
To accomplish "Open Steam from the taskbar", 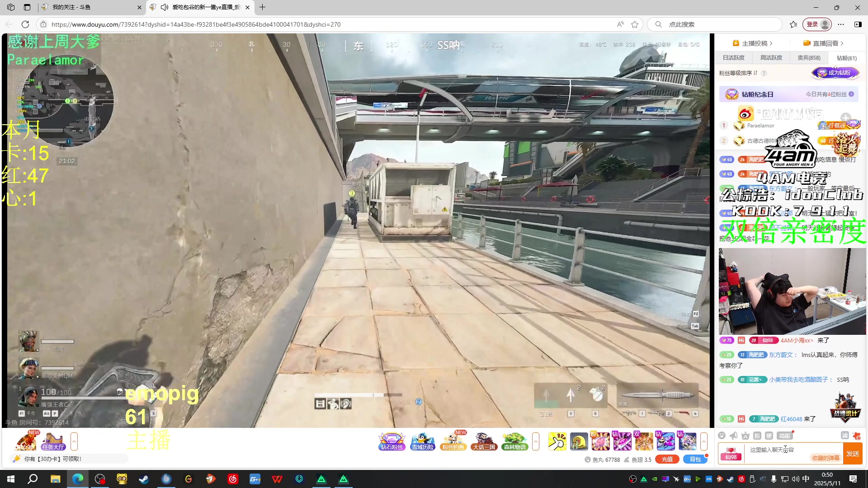I will (x=144, y=479).
